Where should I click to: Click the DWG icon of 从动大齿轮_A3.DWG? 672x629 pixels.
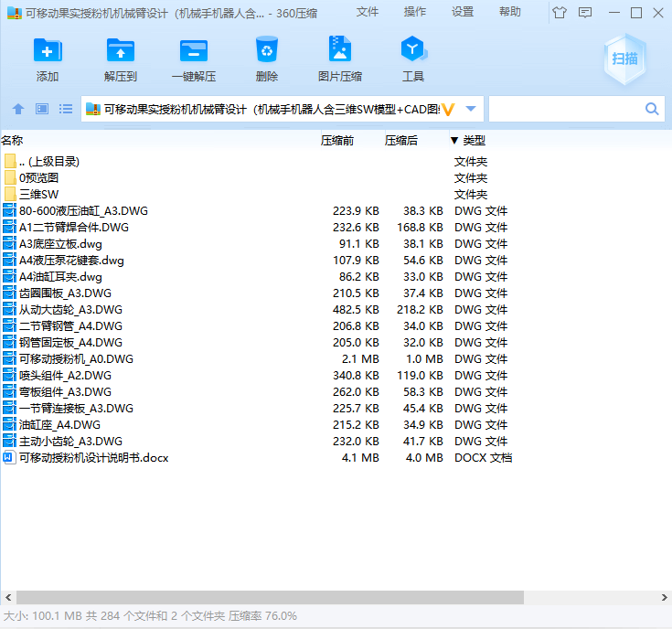(x=9, y=309)
